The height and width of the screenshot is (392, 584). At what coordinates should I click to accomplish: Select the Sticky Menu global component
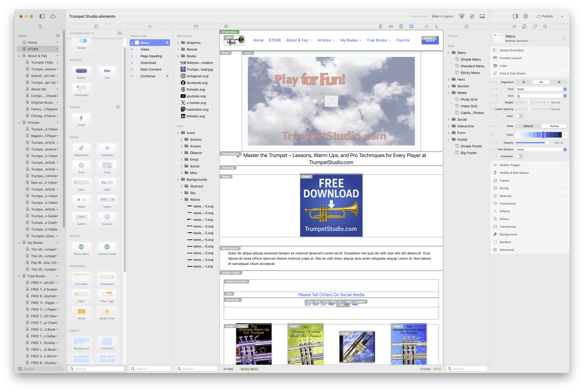[x=81, y=249]
